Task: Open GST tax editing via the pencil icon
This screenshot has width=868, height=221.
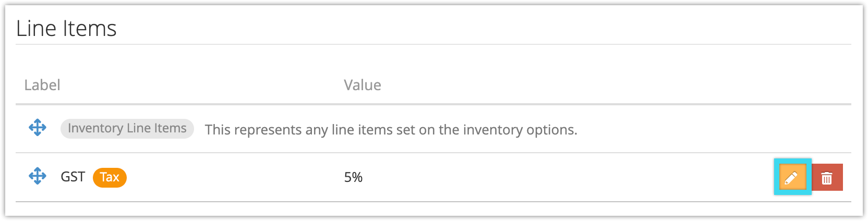Action: (792, 177)
